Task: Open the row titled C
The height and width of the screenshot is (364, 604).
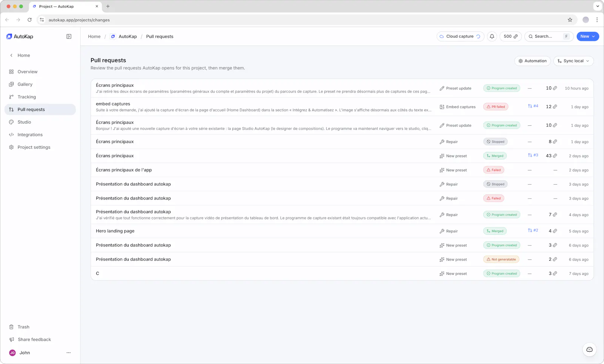Action: coord(342,273)
